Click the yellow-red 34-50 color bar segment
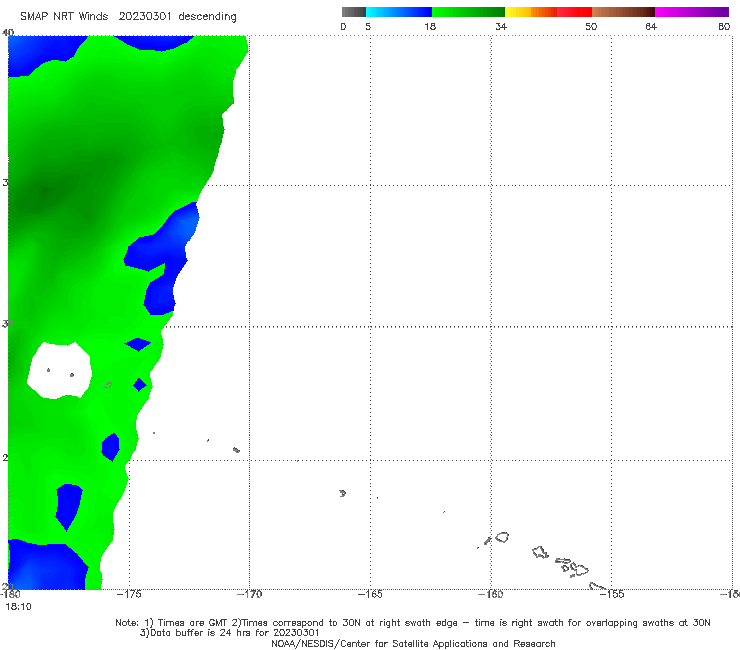The height and width of the screenshot is (650, 740). point(548,12)
